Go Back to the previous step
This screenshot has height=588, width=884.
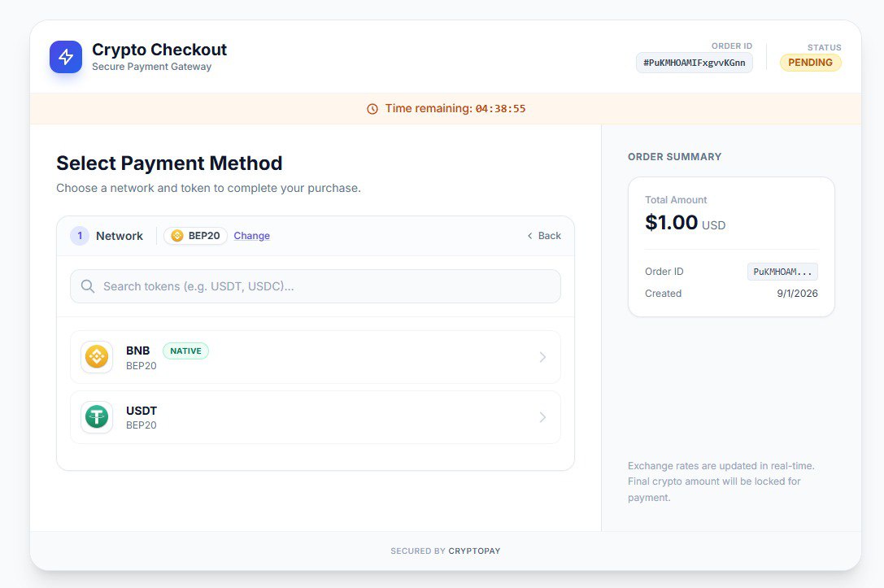(x=544, y=236)
